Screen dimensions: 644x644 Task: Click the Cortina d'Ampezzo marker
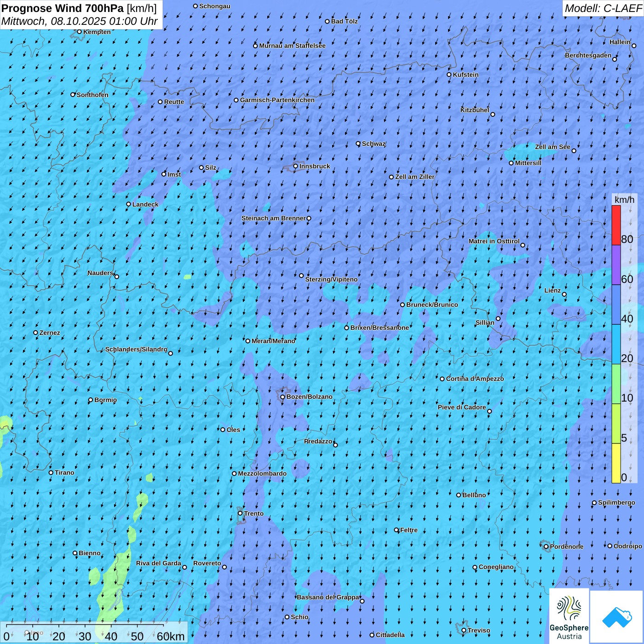point(442,379)
